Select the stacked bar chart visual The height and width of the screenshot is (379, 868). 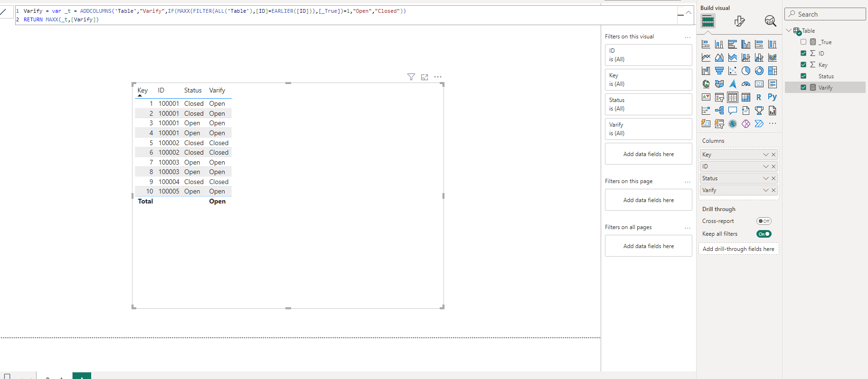(706, 44)
